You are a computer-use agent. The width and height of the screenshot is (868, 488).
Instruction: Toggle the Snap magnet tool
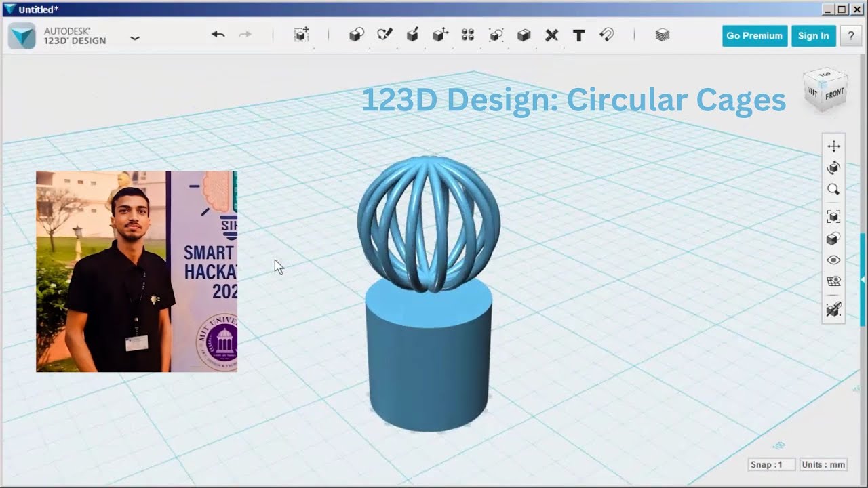point(606,35)
